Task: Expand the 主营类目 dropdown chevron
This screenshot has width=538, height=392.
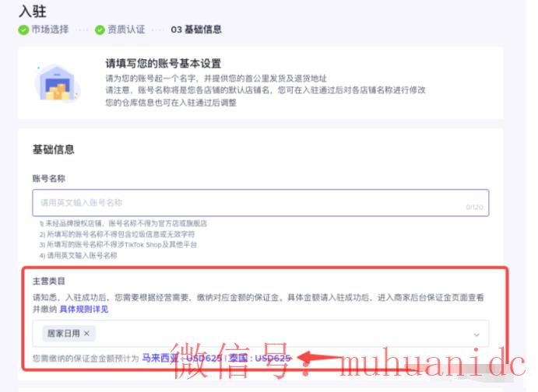Action: [476, 334]
